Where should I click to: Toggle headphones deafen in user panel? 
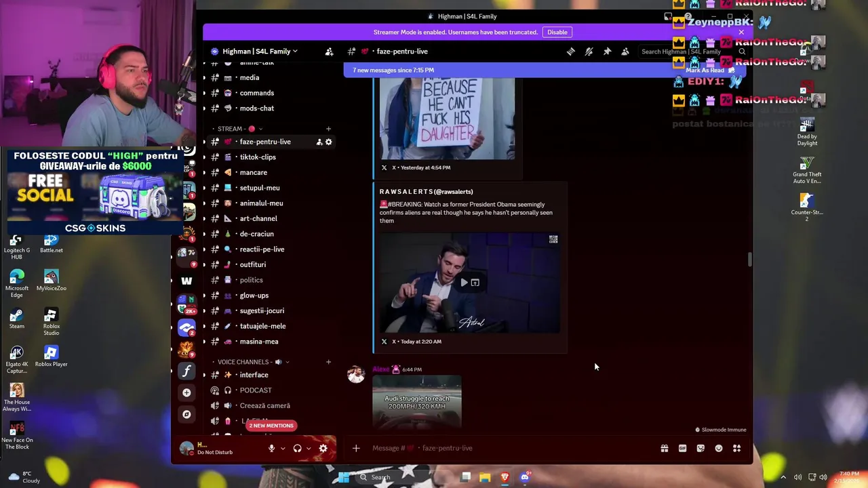pyautogui.click(x=297, y=448)
